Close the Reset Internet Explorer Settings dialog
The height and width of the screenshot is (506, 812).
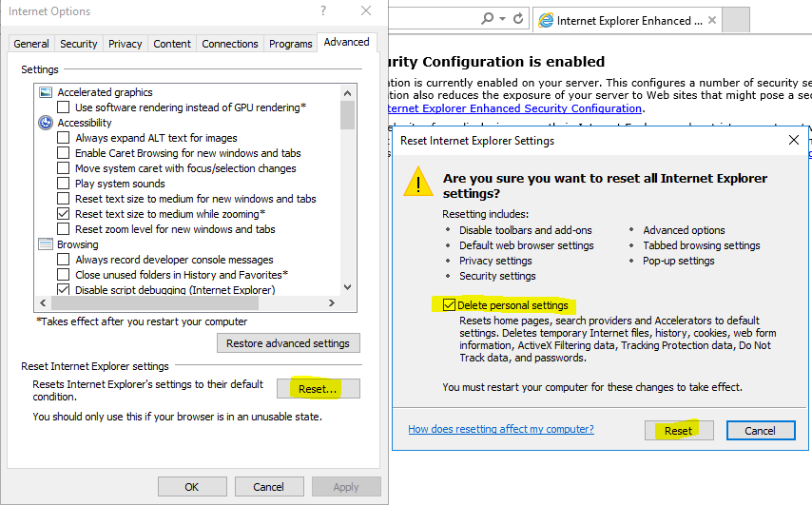coord(793,140)
